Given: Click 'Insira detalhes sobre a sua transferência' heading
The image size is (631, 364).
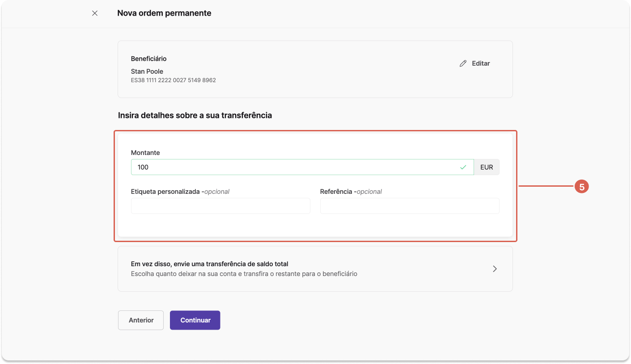Looking at the screenshot, I should (x=195, y=115).
